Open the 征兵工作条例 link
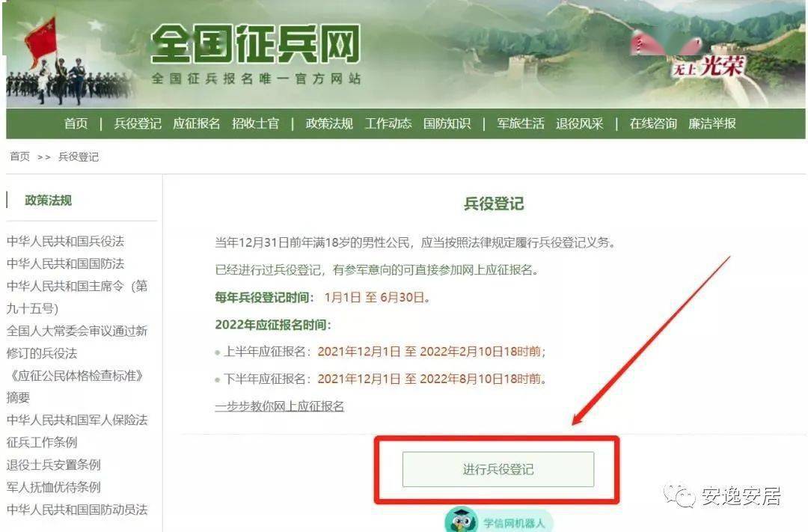Screen dimensions: 808x532 tap(42, 442)
